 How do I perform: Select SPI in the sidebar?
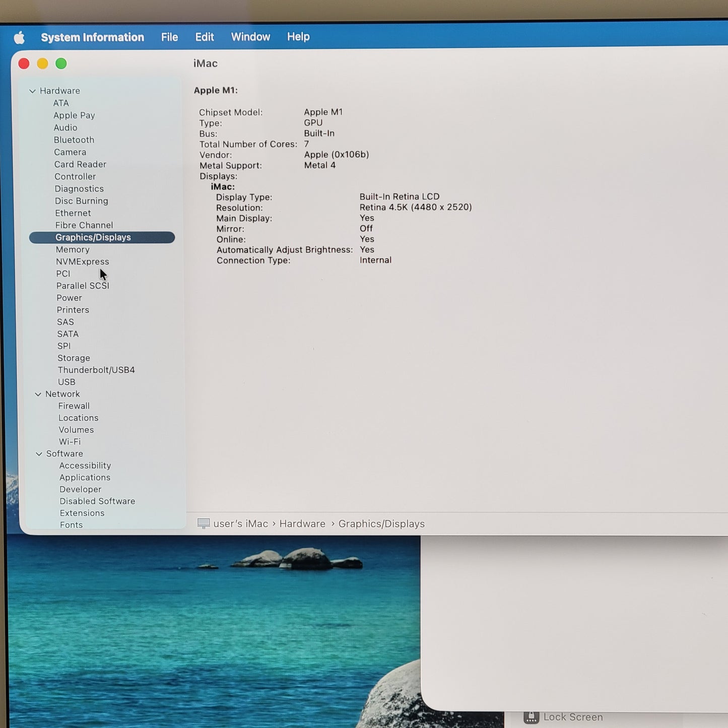[x=64, y=346]
